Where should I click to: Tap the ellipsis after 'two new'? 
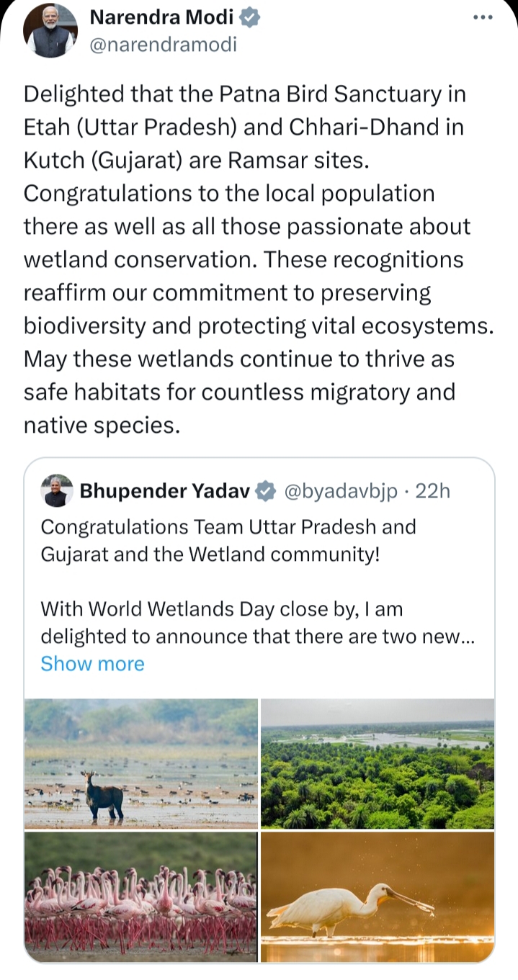pos(467,637)
